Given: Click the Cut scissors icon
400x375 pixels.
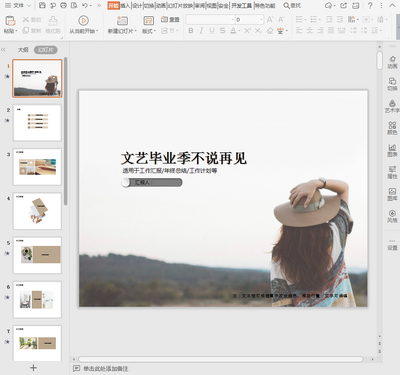Looking at the screenshot, I should pos(26,20).
